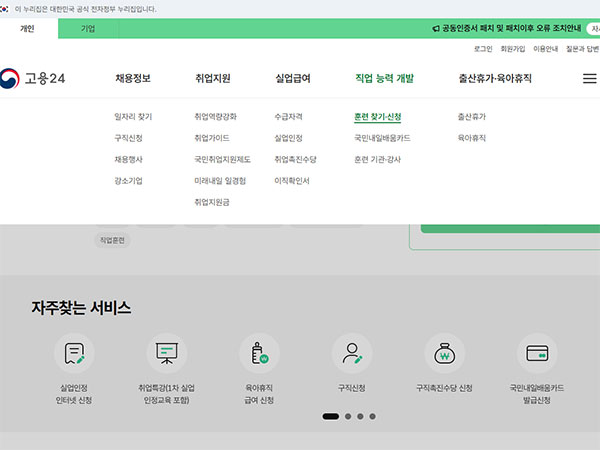Open the 구직신청 service icon
This screenshot has height=450, width=600.
pos(352,353)
